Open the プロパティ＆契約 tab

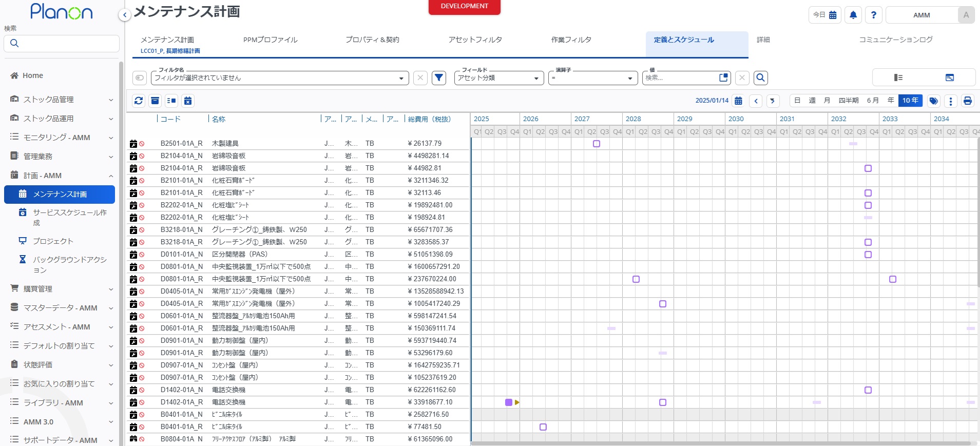tap(372, 40)
